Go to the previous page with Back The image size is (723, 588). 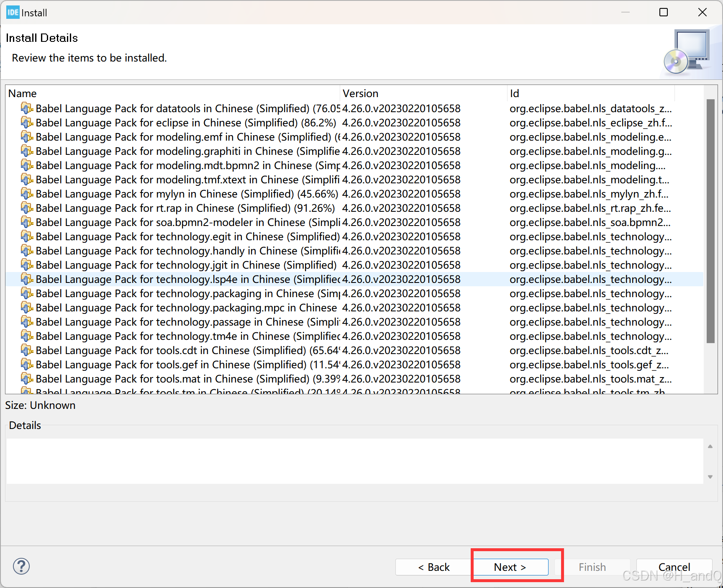[433, 567]
